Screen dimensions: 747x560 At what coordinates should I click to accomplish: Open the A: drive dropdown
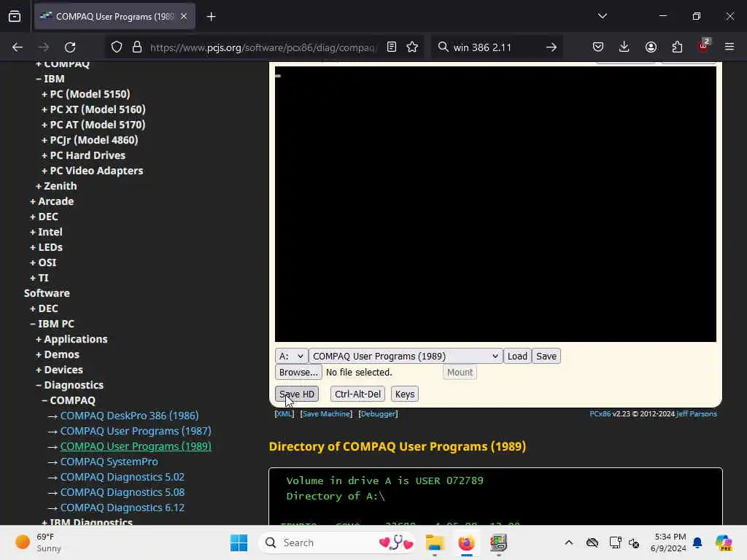290,356
